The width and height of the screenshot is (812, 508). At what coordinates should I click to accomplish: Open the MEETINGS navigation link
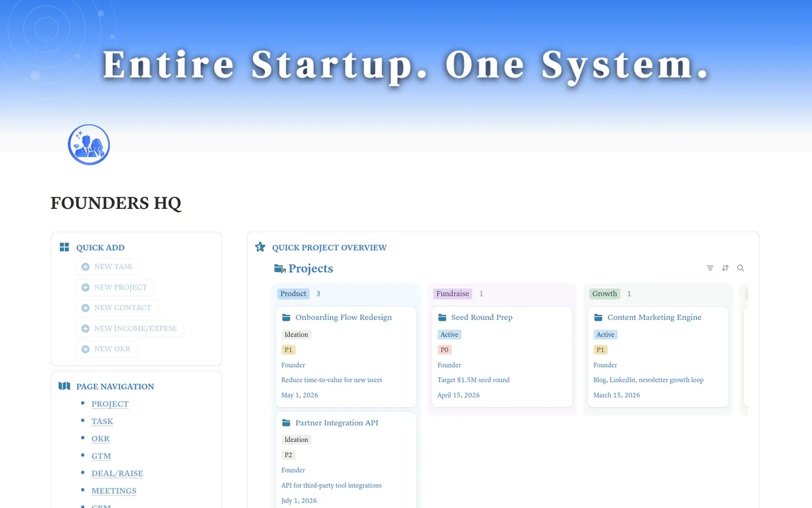114,491
